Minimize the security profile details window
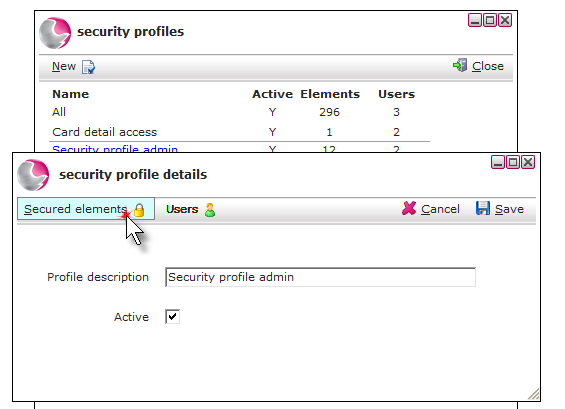Viewport: 565px width, 409px height. coord(498,163)
